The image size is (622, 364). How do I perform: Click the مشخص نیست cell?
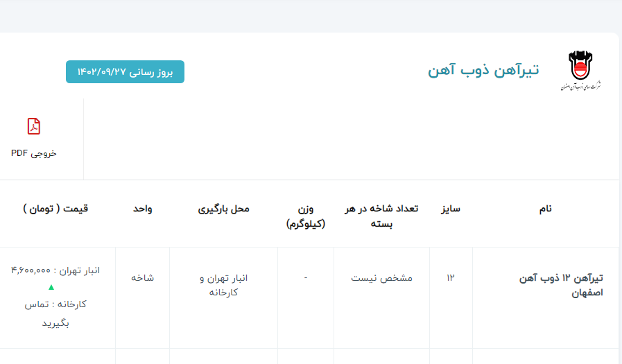click(x=381, y=278)
